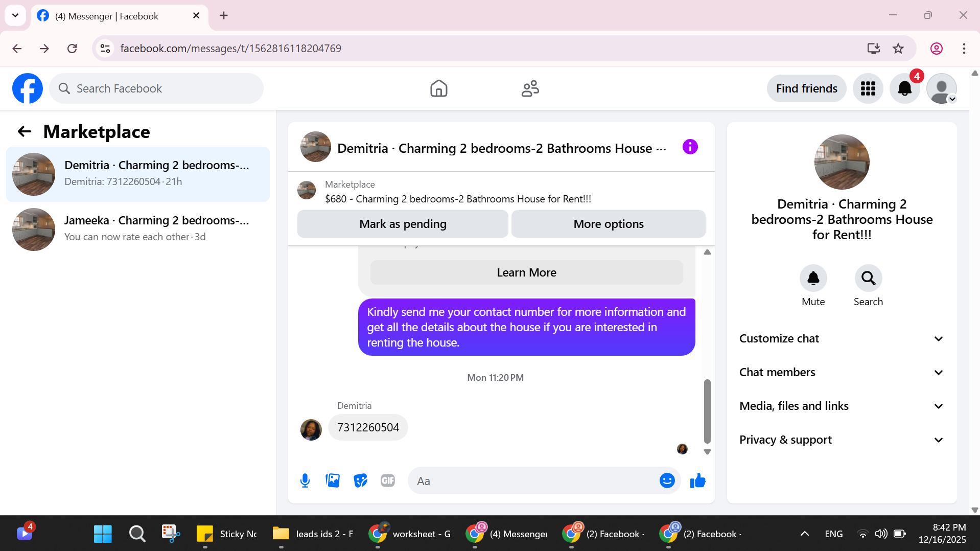Choose a GIF icon

tap(388, 480)
